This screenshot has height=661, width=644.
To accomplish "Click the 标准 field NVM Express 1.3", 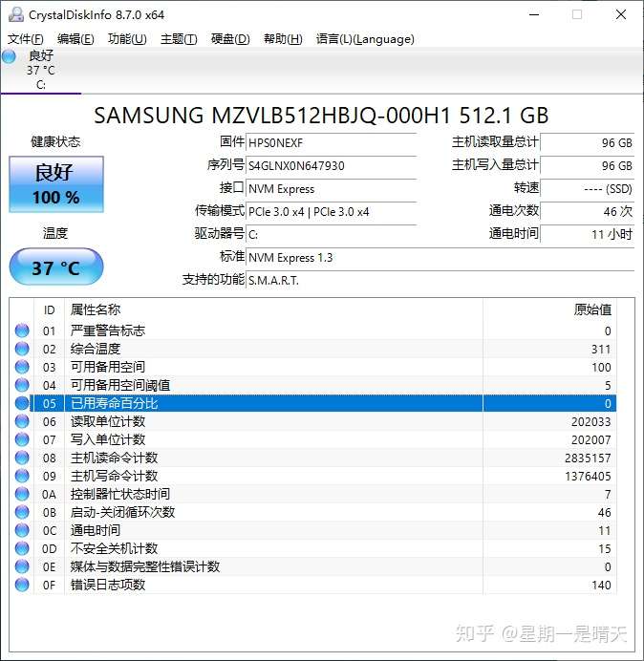I will [440, 257].
